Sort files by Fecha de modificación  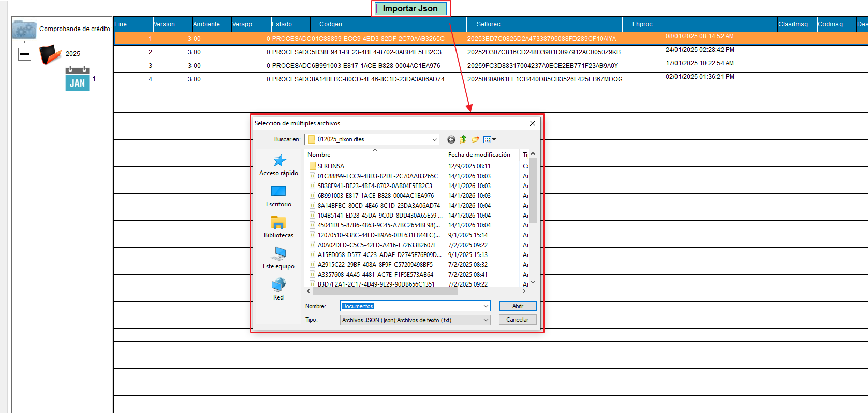click(481, 155)
